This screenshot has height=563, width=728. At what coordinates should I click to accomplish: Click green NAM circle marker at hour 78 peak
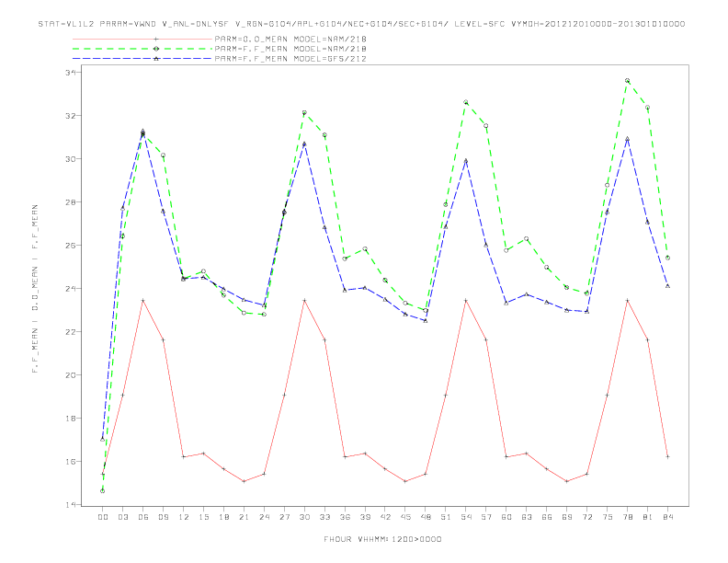(627, 80)
